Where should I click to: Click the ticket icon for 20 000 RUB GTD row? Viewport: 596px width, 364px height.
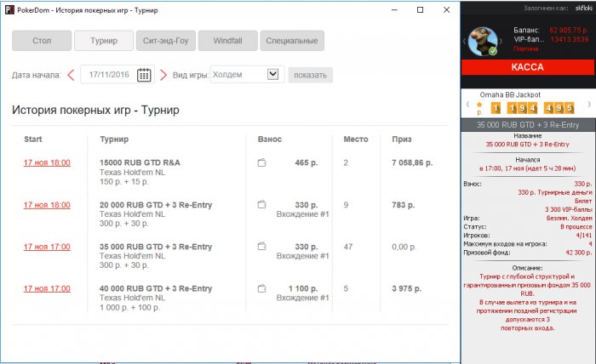pyautogui.click(x=262, y=205)
